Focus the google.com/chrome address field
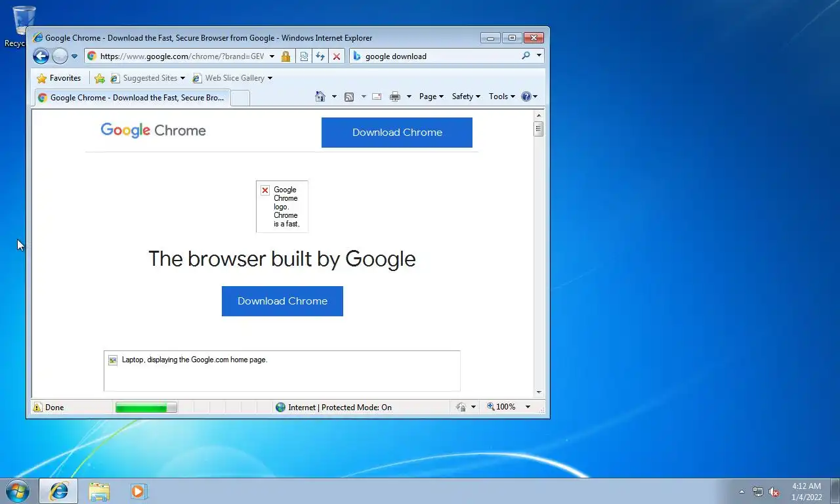 (182, 56)
